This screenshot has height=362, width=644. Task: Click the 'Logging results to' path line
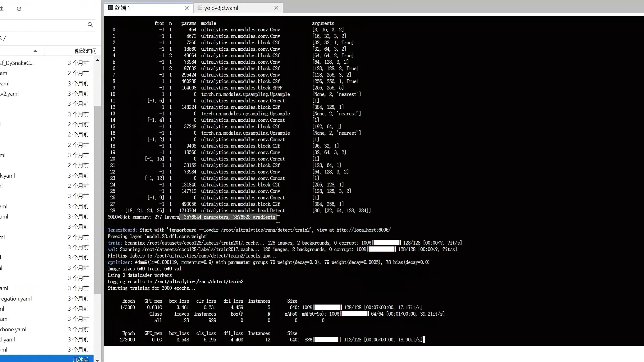click(175, 282)
